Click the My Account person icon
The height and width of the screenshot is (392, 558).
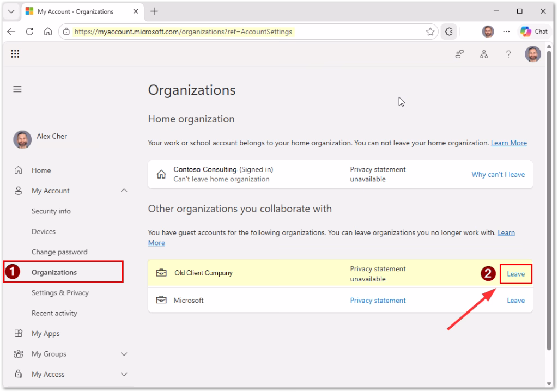tap(19, 191)
